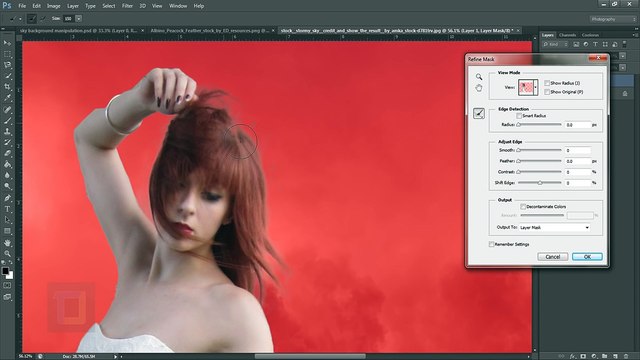The width and height of the screenshot is (640, 360).
Task: Click Cancel in Refine Mask dialog
Action: tap(553, 257)
